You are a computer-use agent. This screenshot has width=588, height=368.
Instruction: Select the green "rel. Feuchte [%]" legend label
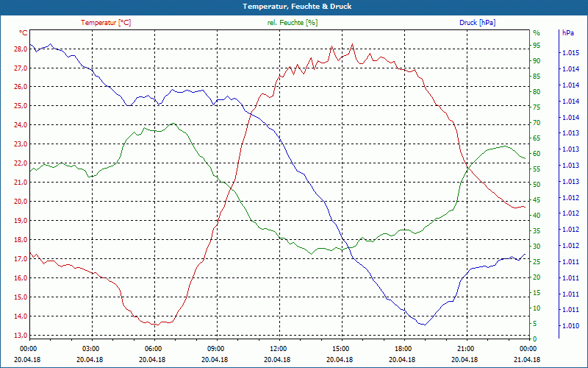pos(292,23)
